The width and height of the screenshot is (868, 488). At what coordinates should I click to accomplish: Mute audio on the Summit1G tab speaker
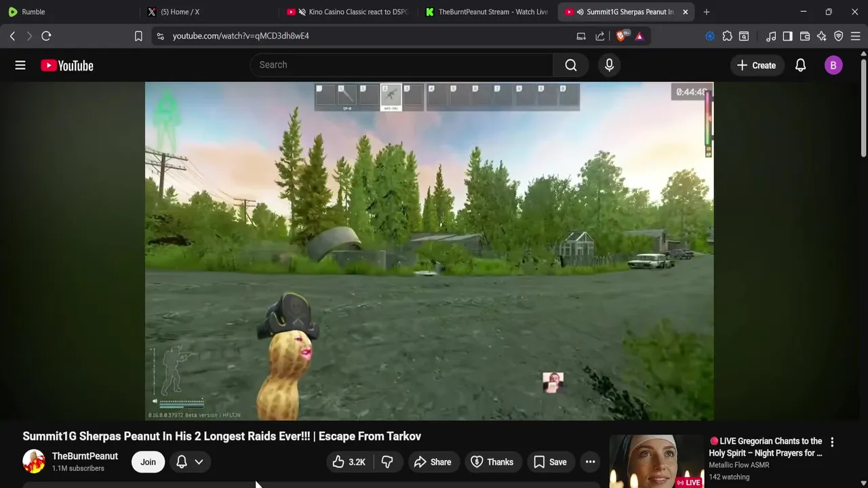[580, 12]
